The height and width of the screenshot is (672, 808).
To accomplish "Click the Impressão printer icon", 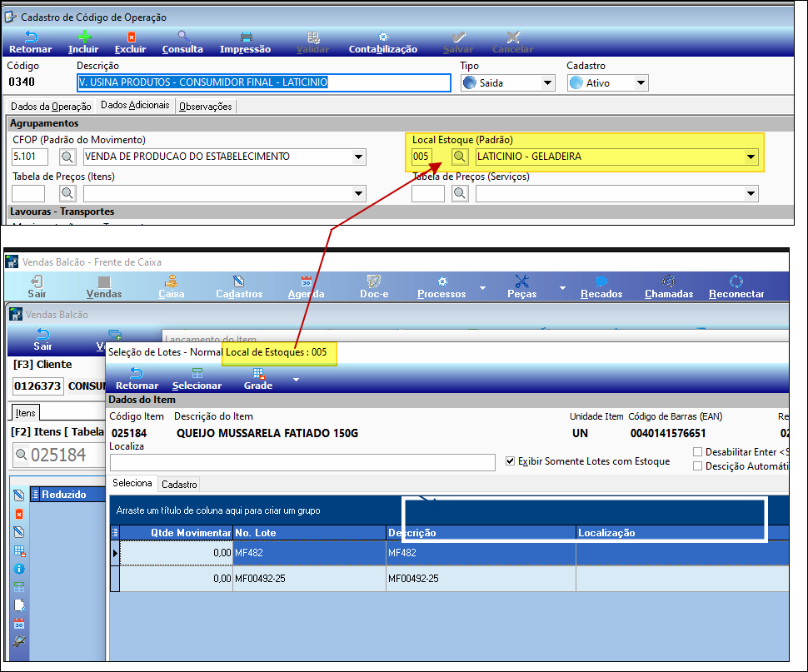I will [x=246, y=37].
